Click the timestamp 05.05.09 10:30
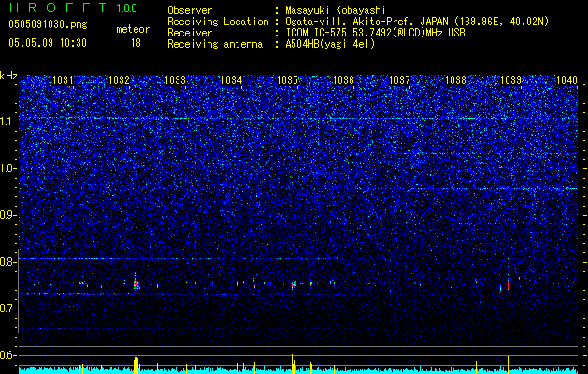Viewport: 588px width, 374px height. [48, 43]
